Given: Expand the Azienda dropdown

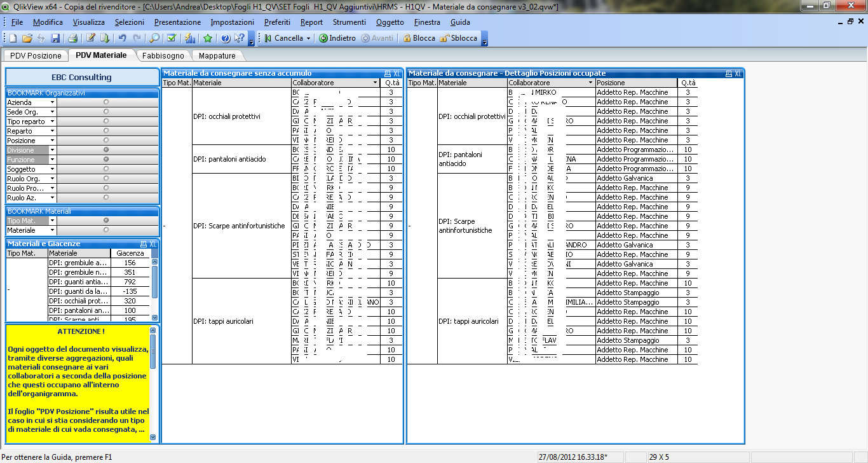Looking at the screenshot, I should [52, 102].
